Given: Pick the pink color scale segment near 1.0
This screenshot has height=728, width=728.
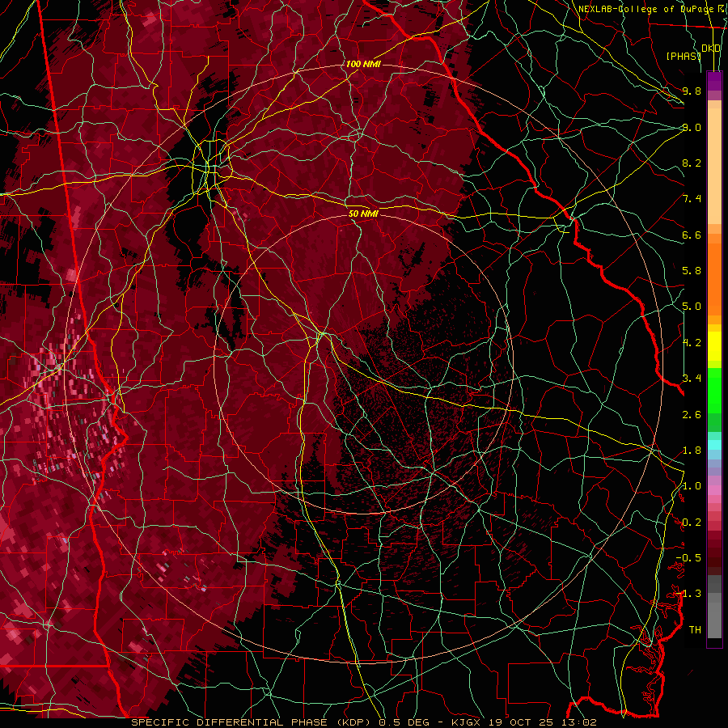Looking at the screenshot, I should click(714, 490).
